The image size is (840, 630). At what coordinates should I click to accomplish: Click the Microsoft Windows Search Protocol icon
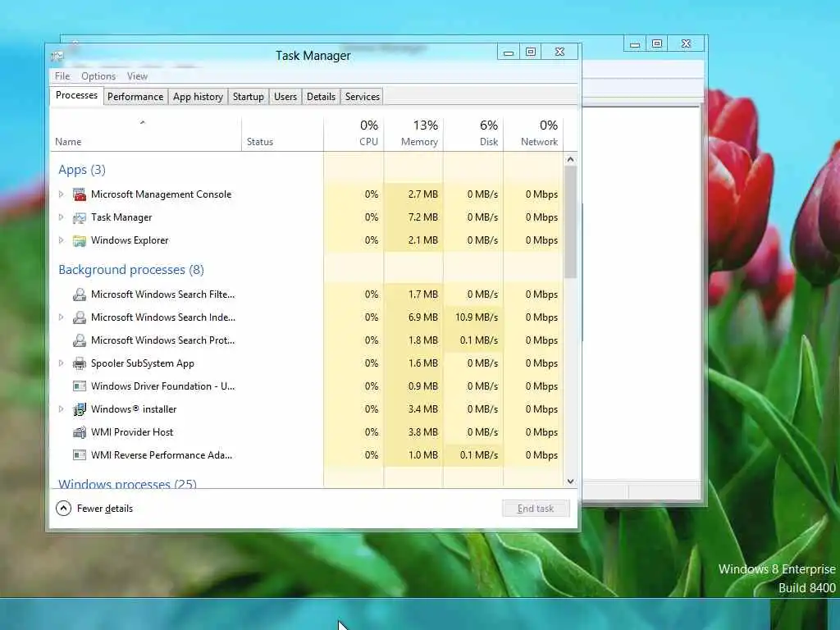80,340
